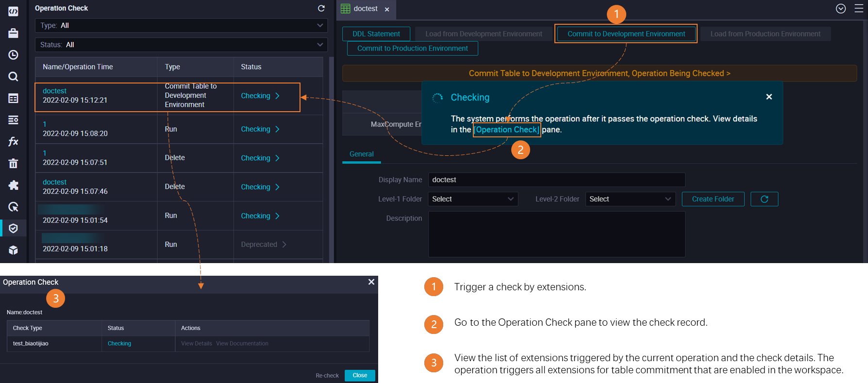The width and height of the screenshot is (868, 383).
Task: Open the hamburger menu at top right
Action: (x=859, y=9)
